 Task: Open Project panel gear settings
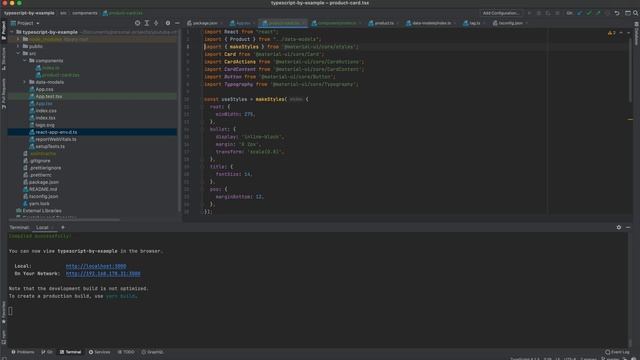pyautogui.click(x=168, y=23)
